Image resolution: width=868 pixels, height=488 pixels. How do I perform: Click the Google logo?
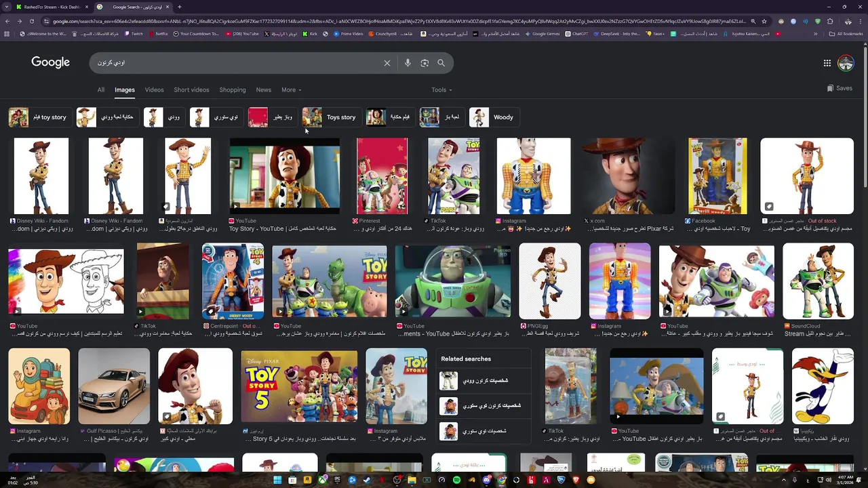(50, 62)
